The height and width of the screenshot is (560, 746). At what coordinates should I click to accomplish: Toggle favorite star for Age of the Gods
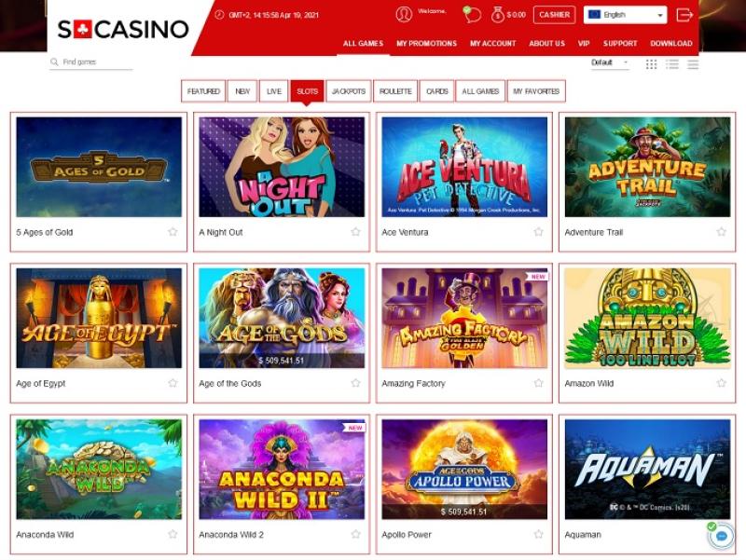coord(355,383)
